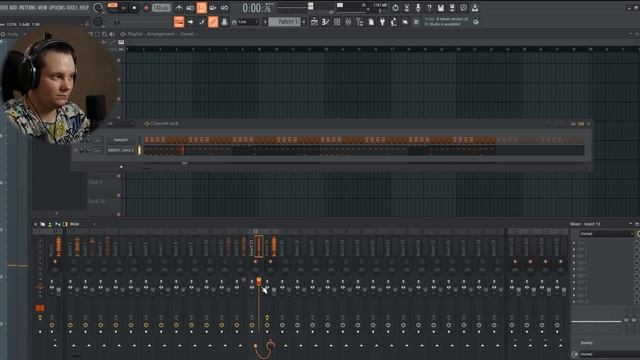The height and width of the screenshot is (360, 640).
Task: Click the Channel rack title menu icon
Action: (x=147, y=123)
